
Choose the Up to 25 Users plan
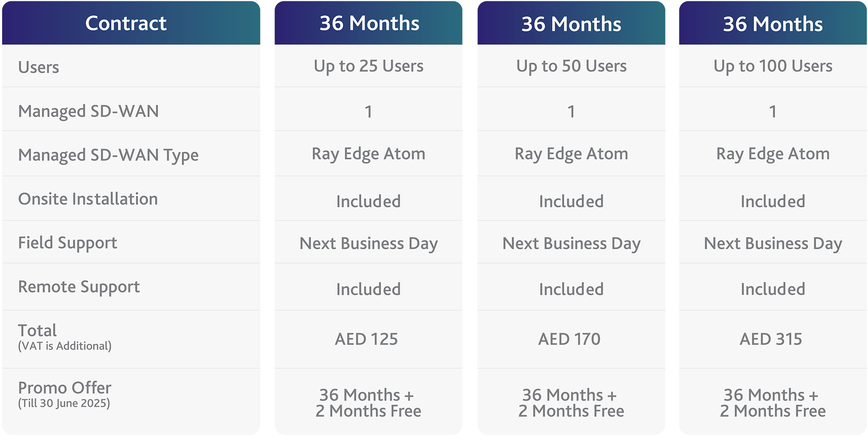click(x=368, y=66)
